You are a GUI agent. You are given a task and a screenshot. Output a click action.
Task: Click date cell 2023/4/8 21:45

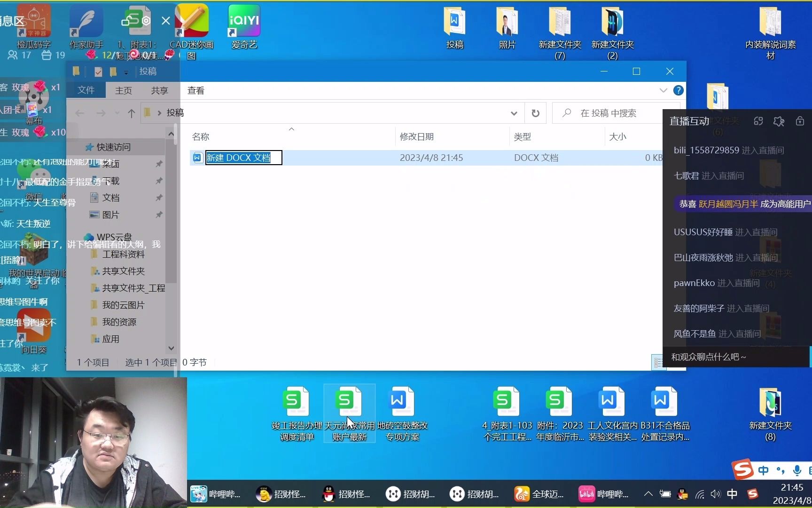(431, 158)
